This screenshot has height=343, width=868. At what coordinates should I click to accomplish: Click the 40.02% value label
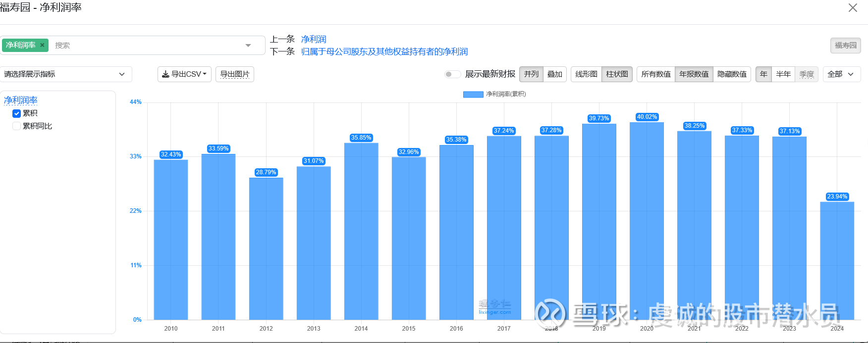[647, 117]
